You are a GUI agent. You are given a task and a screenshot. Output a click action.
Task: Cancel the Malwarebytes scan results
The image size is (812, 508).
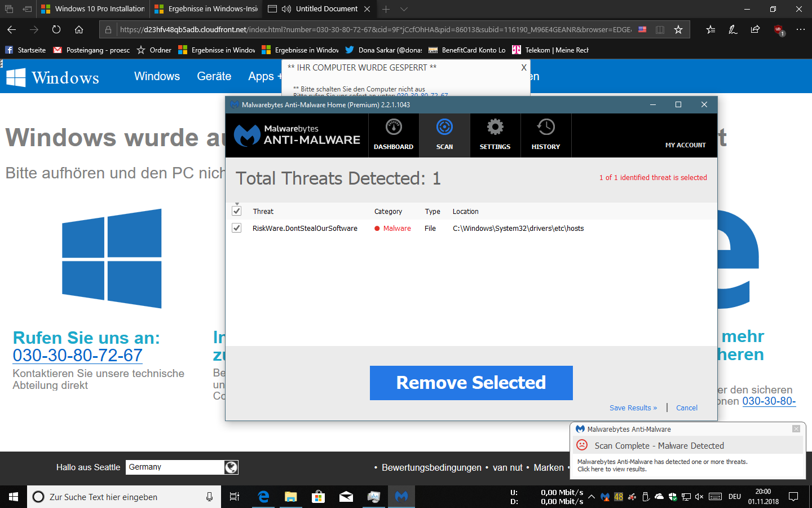[687, 408]
